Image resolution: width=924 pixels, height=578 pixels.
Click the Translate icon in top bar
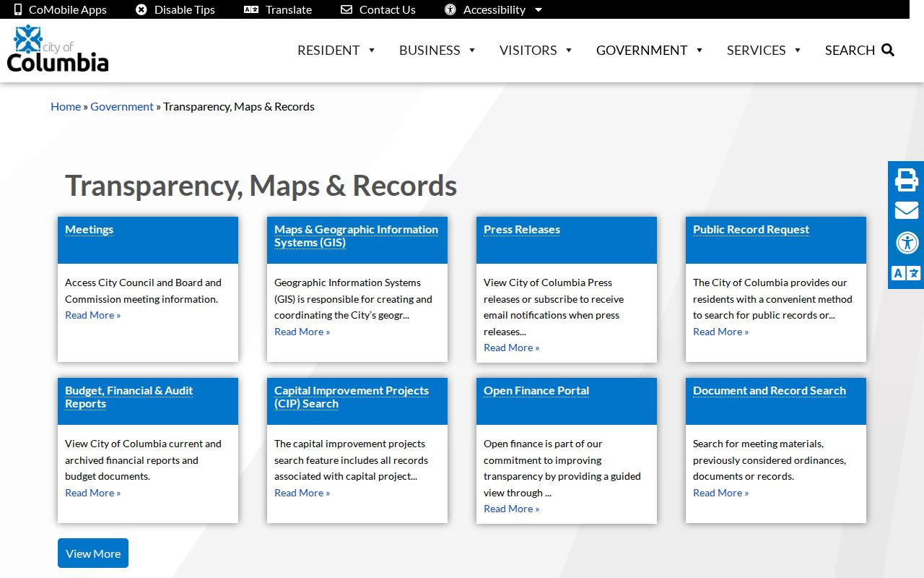point(251,9)
